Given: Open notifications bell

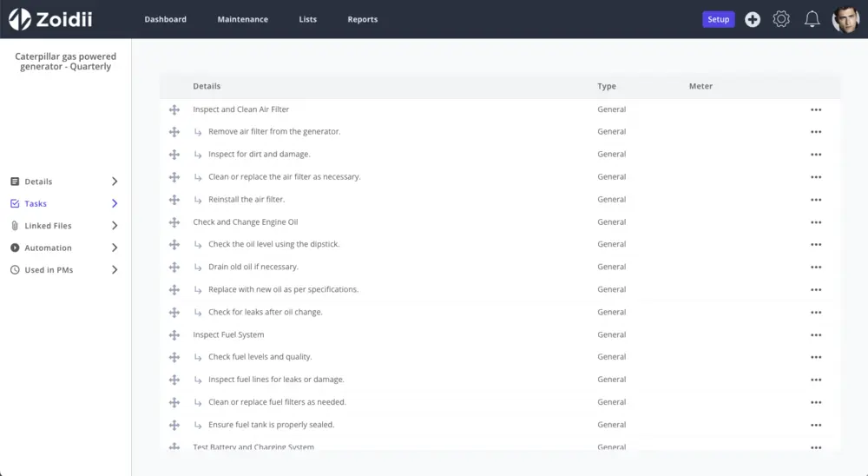Looking at the screenshot, I should 812,19.
